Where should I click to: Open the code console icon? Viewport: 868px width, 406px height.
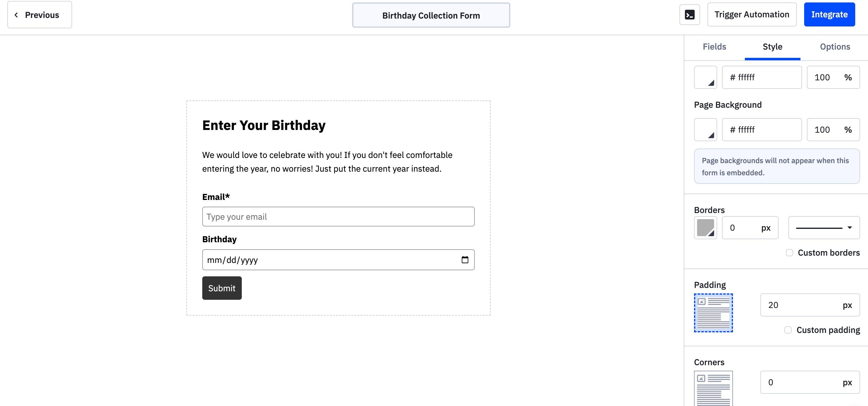click(x=689, y=15)
